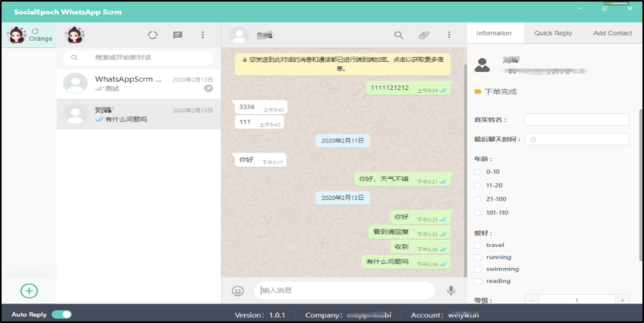Attach a file with paperclip icon
The width and height of the screenshot is (644, 323).
424,36
